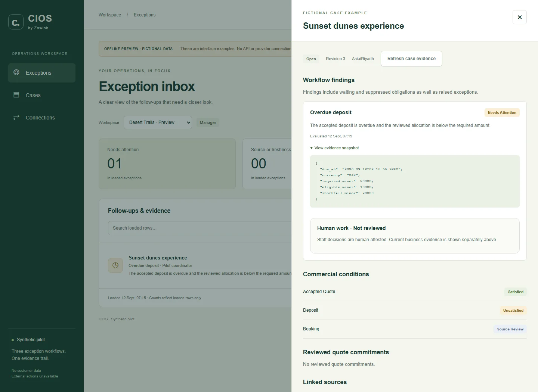Screen dimensions: 538x392
Task: Close the case detail panel
Action: click(519, 17)
